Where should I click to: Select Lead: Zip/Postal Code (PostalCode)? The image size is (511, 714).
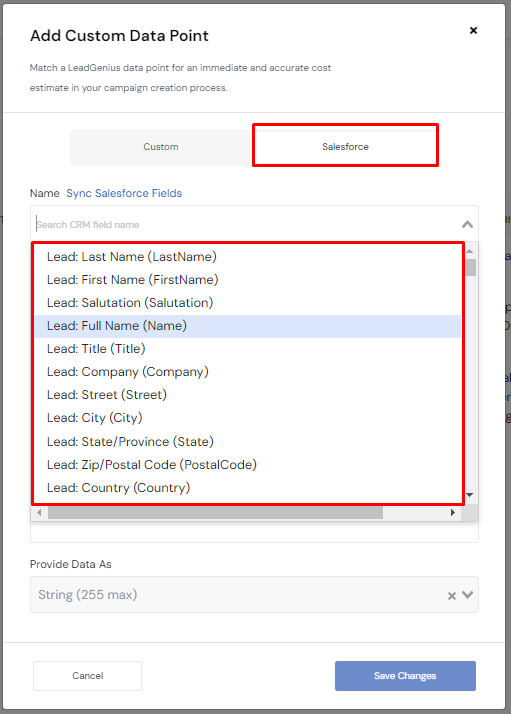pyautogui.click(x=248, y=465)
